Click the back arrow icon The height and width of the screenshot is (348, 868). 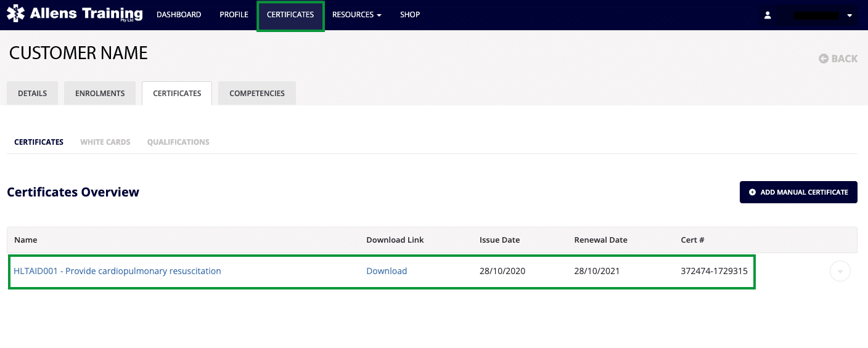(x=824, y=59)
